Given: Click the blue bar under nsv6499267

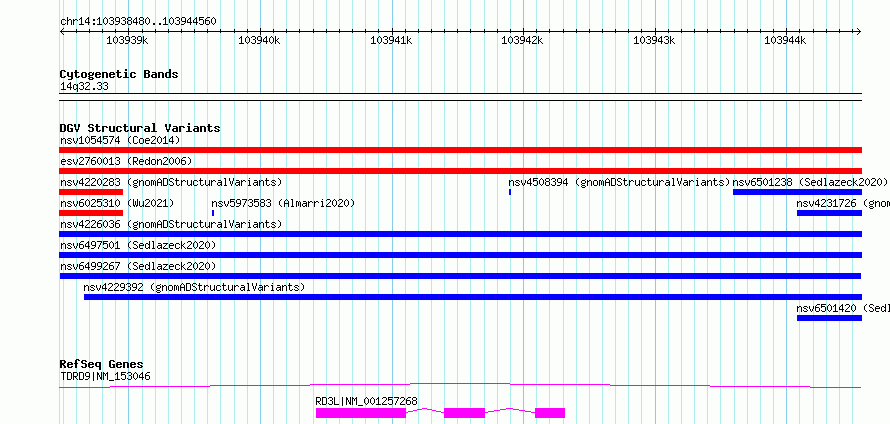Looking at the screenshot, I should click(x=460, y=276).
